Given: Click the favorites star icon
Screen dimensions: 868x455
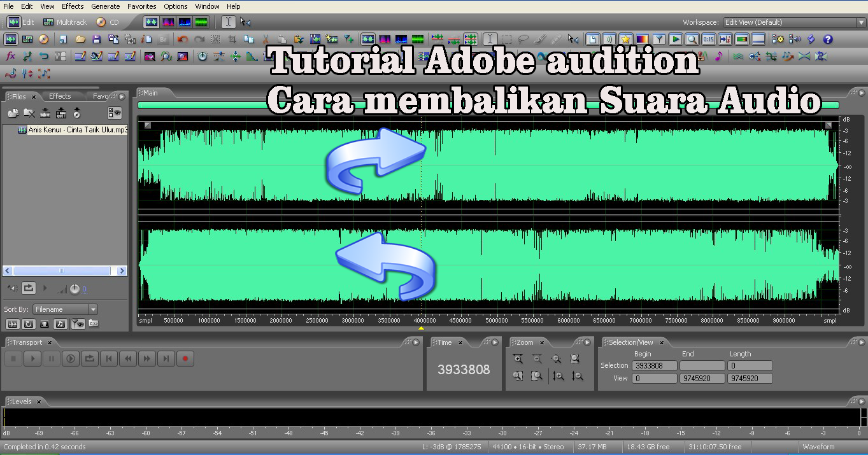Looking at the screenshot, I should (x=626, y=39).
